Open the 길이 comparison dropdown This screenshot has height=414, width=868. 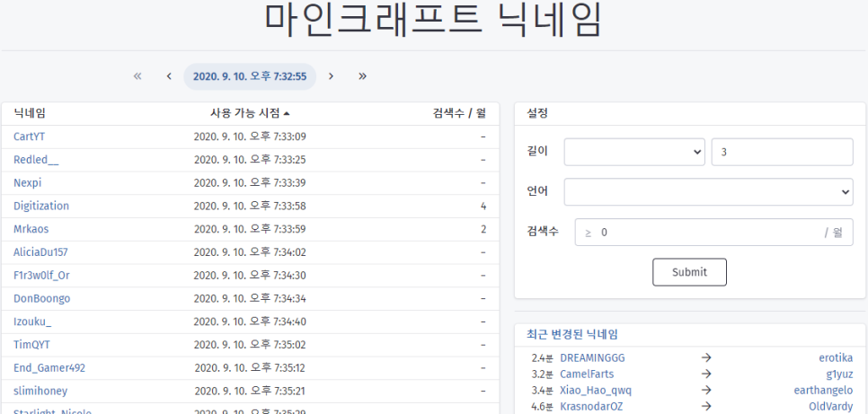point(634,152)
